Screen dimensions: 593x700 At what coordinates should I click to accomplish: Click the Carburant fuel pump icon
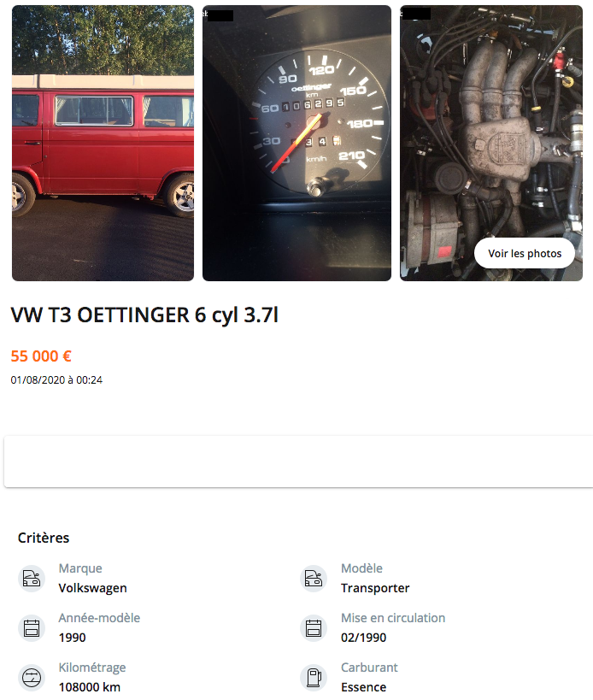pos(314,678)
